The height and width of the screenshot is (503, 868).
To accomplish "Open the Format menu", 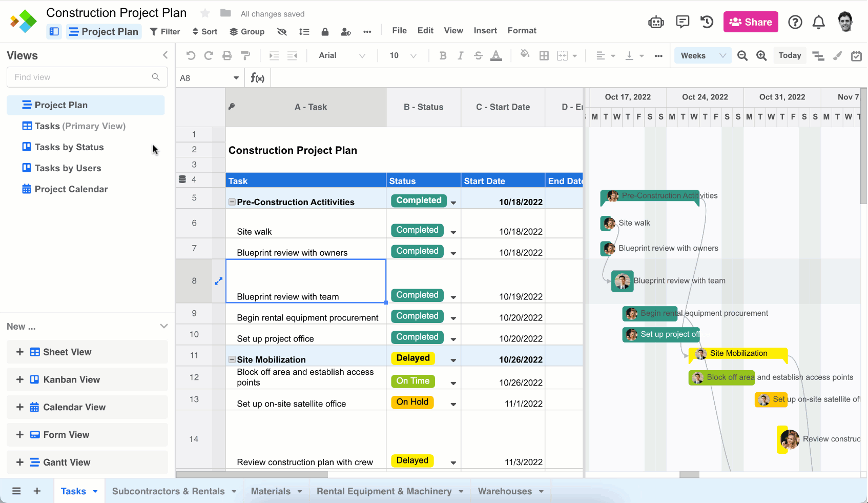I will pos(522,30).
